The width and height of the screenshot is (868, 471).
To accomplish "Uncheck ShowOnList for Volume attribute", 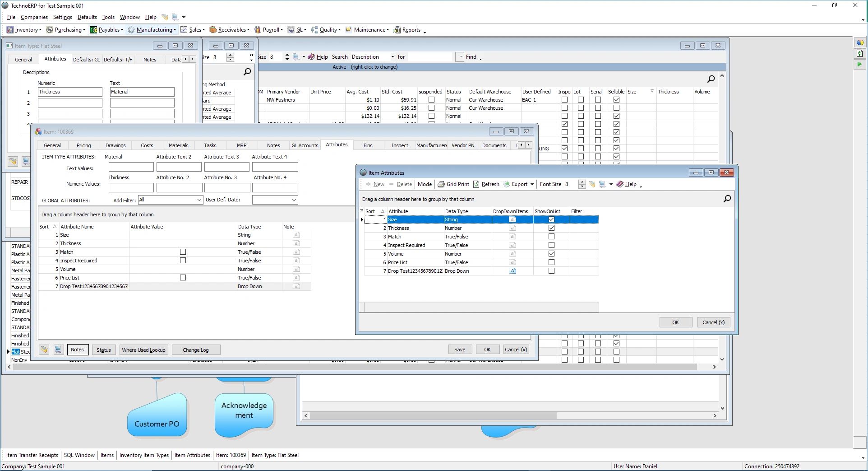I will pyautogui.click(x=551, y=254).
